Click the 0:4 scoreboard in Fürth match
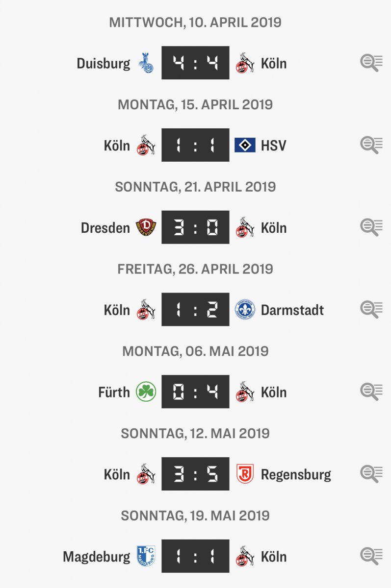This screenshot has width=391, height=588. tap(195, 392)
